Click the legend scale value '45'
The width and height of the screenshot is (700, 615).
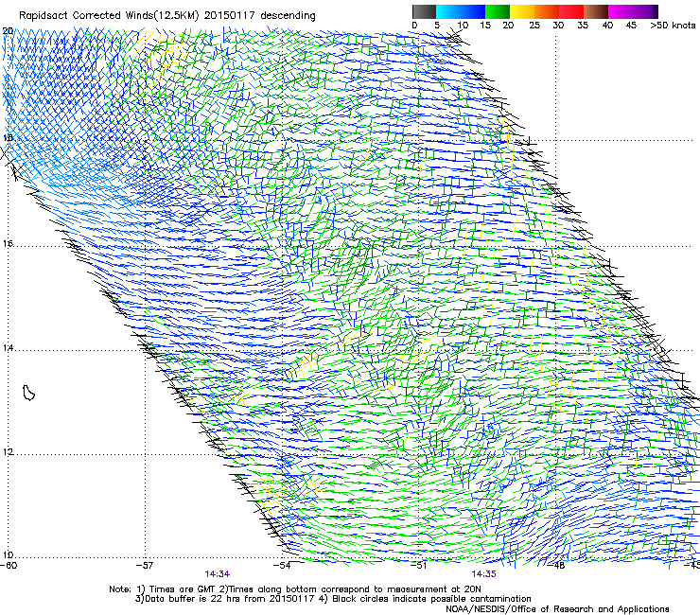pos(631,26)
